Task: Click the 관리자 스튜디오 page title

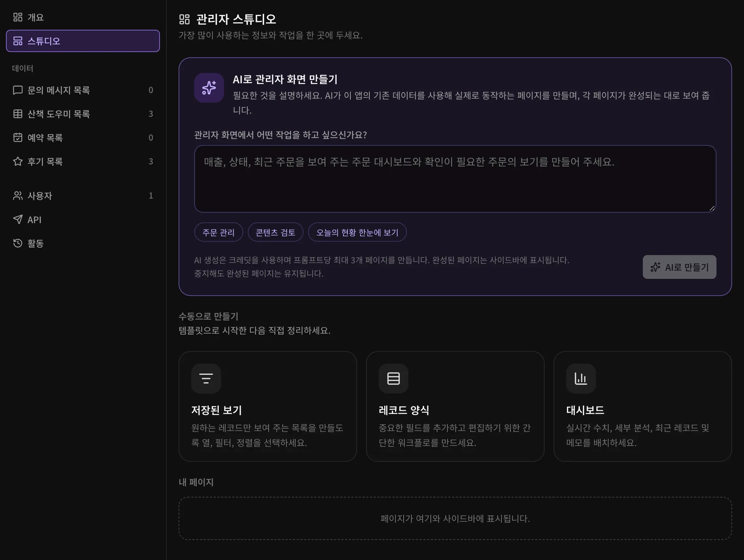Action: point(236,19)
